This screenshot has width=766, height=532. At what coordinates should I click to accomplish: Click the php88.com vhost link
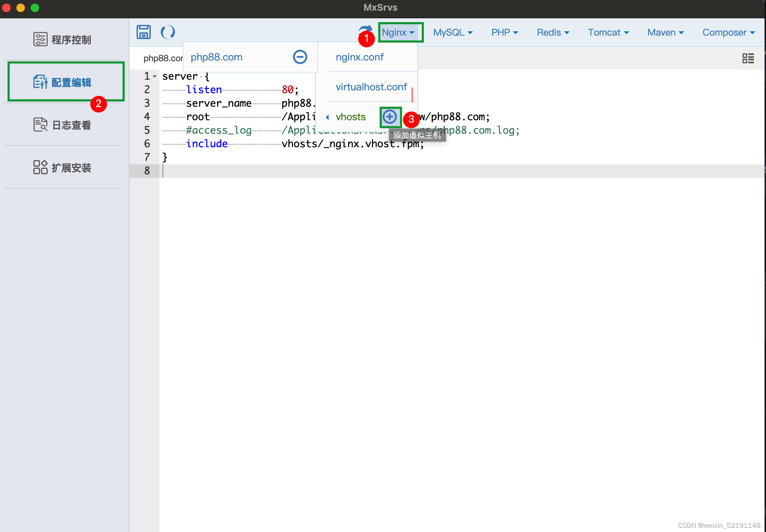pos(217,57)
